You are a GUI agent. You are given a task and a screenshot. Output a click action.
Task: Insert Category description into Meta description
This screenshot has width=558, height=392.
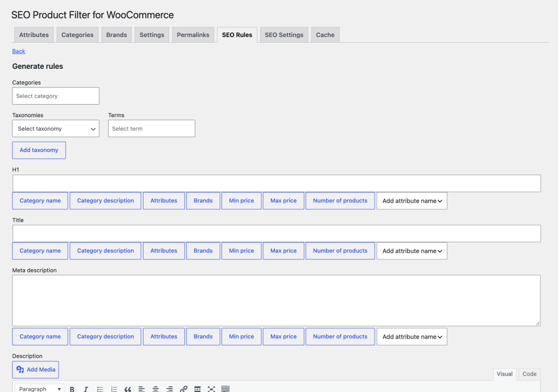pyautogui.click(x=105, y=336)
